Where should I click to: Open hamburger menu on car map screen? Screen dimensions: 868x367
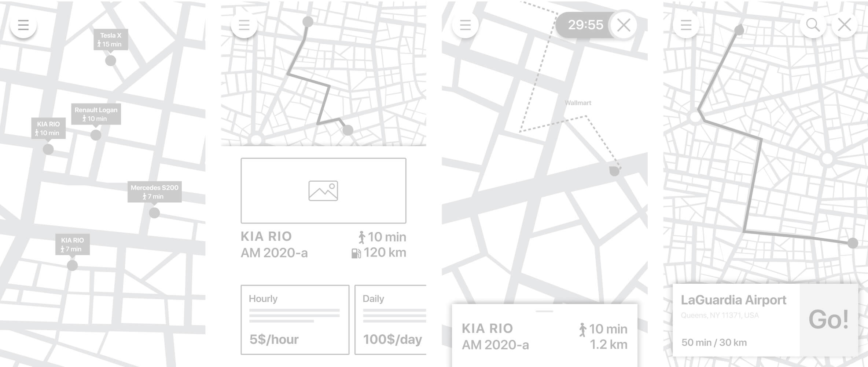[x=23, y=25]
